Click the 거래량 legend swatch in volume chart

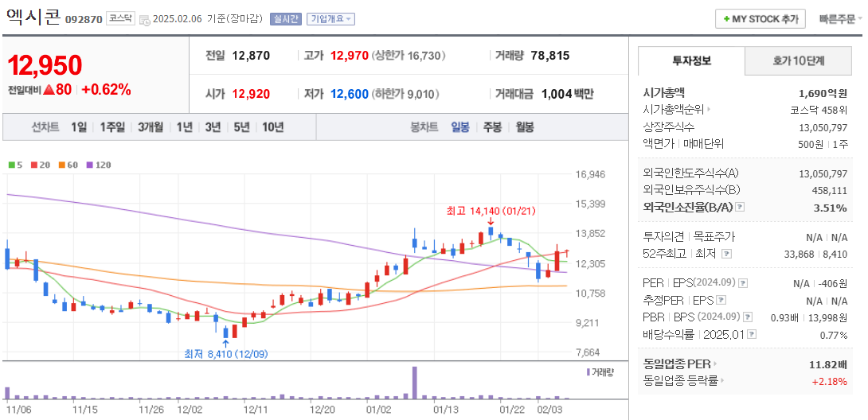(588, 372)
